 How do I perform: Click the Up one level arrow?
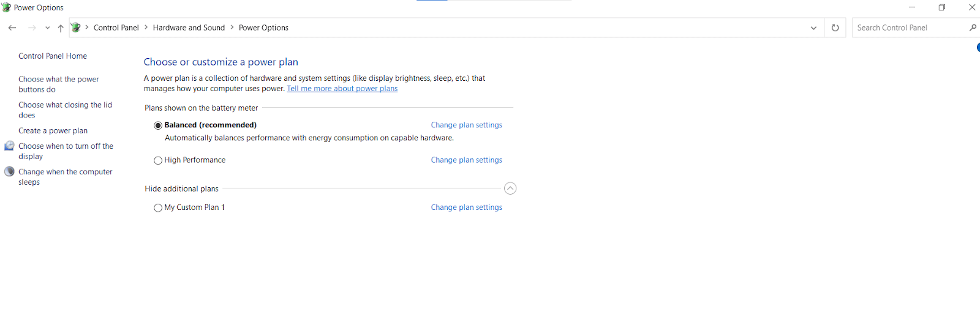pos(61,28)
